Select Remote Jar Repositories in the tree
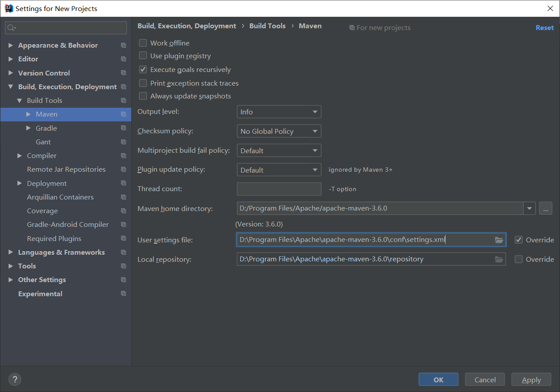The height and width of the screenshot is (392, 560). coord(66,170)
